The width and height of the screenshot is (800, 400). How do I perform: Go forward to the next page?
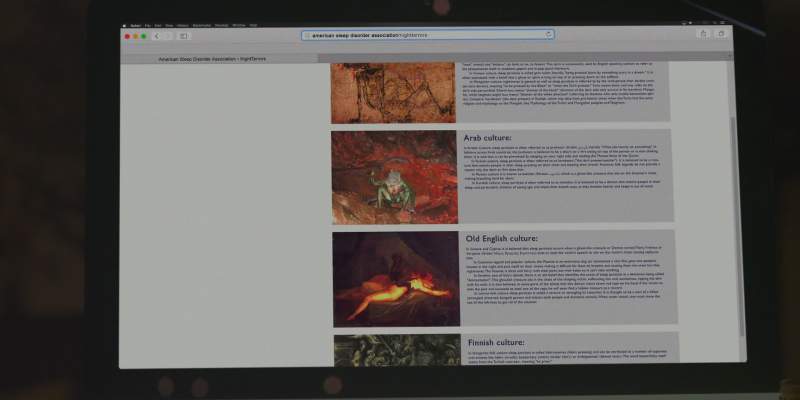pyautogui.click(x=168, y=36)
